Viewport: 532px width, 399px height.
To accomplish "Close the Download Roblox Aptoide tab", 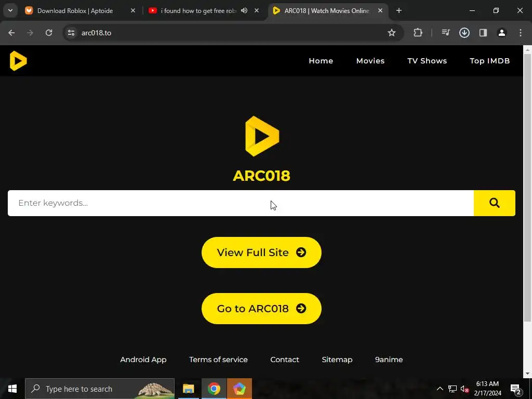I will (133, 10).
